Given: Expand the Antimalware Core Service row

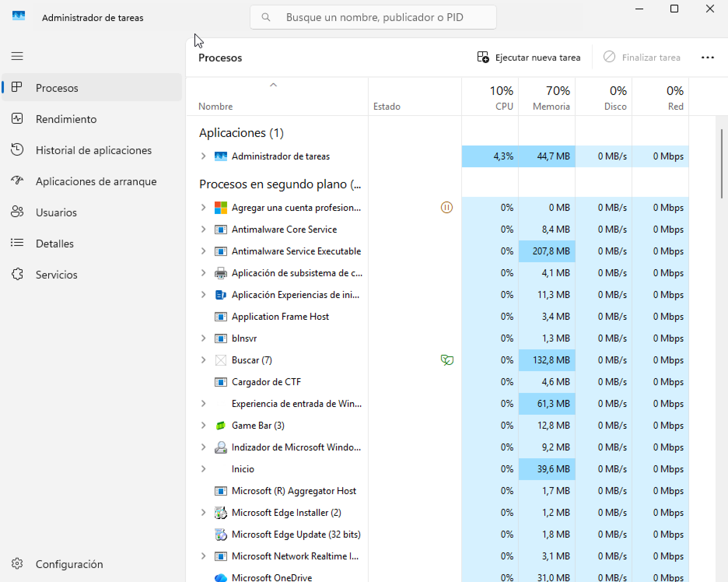Looking at the screenshot, I should 203,229.
